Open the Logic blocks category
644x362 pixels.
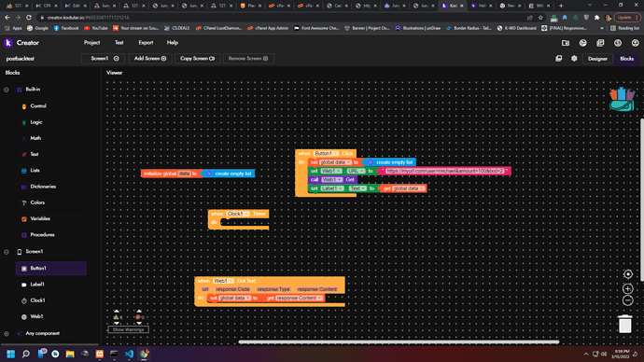point(36,122)
